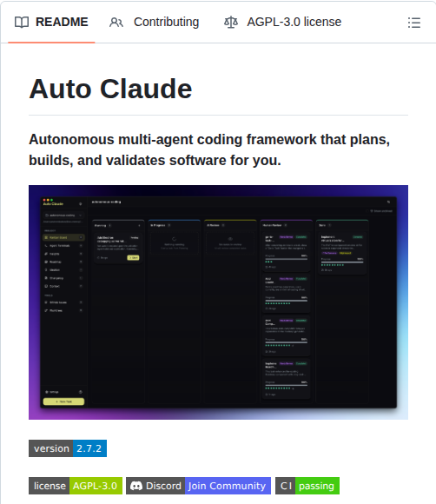Screen dimensions: 436x504
Task: Click the CI passing badge
Action: pos(307,486)
